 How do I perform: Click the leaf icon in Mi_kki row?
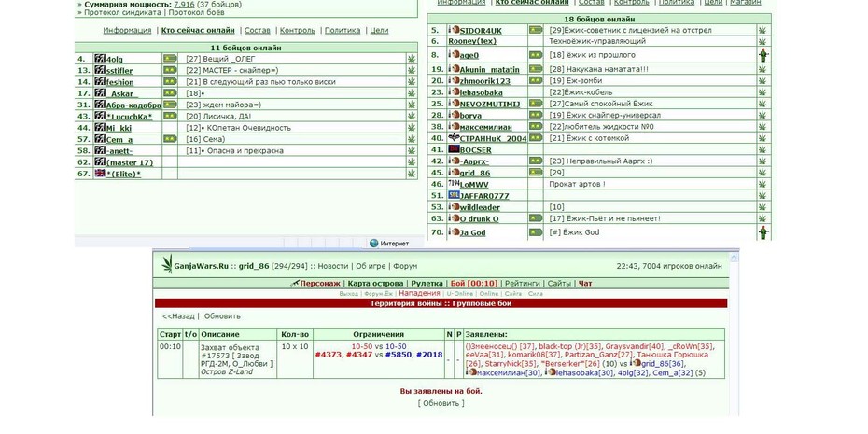pyautogui.click(x=412, y=127)
